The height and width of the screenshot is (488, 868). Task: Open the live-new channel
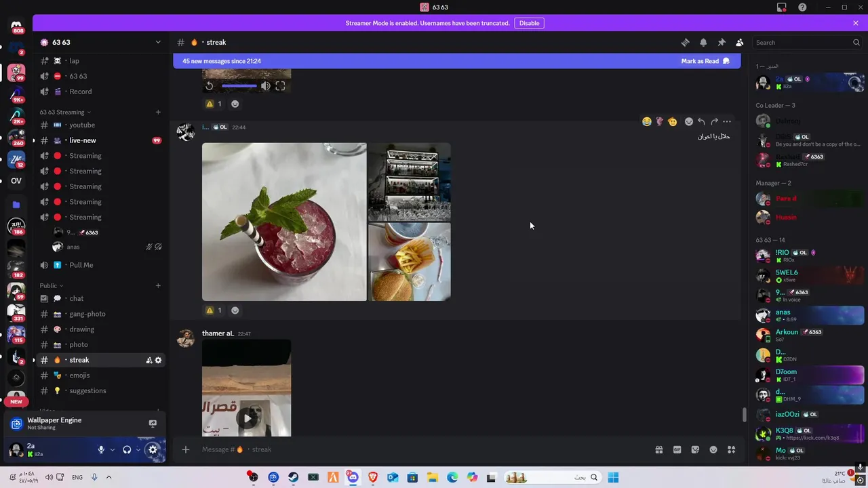pos(100,140)
